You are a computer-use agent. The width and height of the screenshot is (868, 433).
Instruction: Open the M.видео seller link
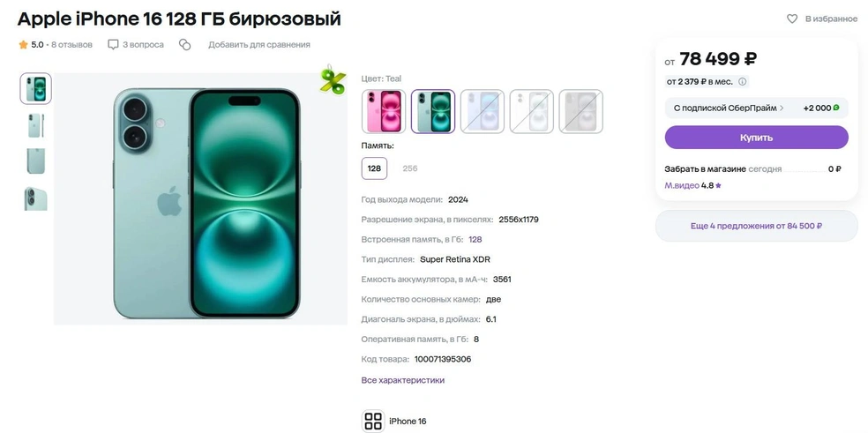pyautogui.click(x=682, y=185)
